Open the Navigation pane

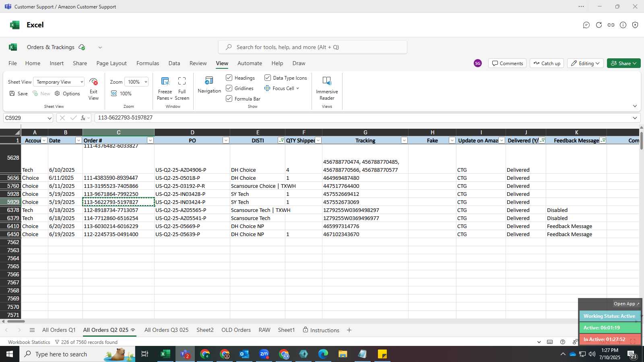[209, 85]
